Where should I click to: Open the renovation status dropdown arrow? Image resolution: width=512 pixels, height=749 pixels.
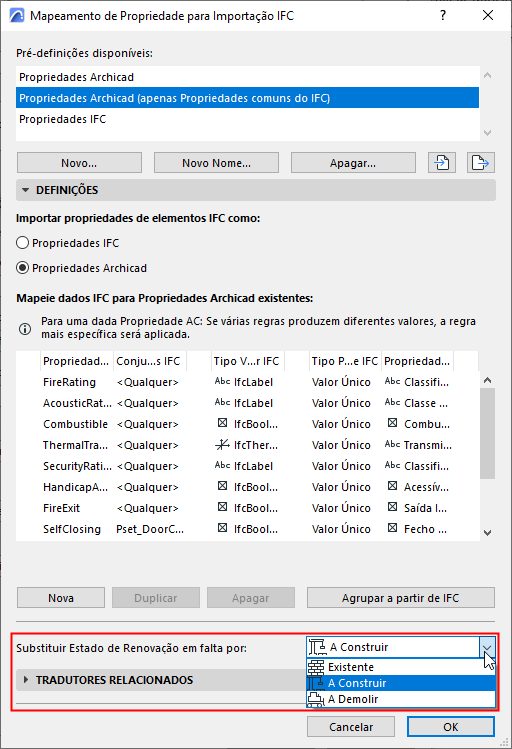click(x=487, y=648)
